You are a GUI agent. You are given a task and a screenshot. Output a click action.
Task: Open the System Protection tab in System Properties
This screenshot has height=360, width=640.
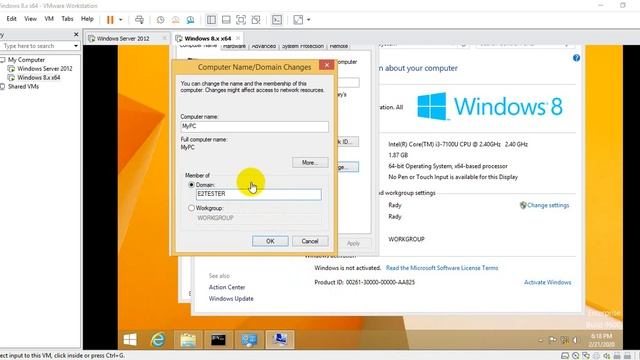303,47
